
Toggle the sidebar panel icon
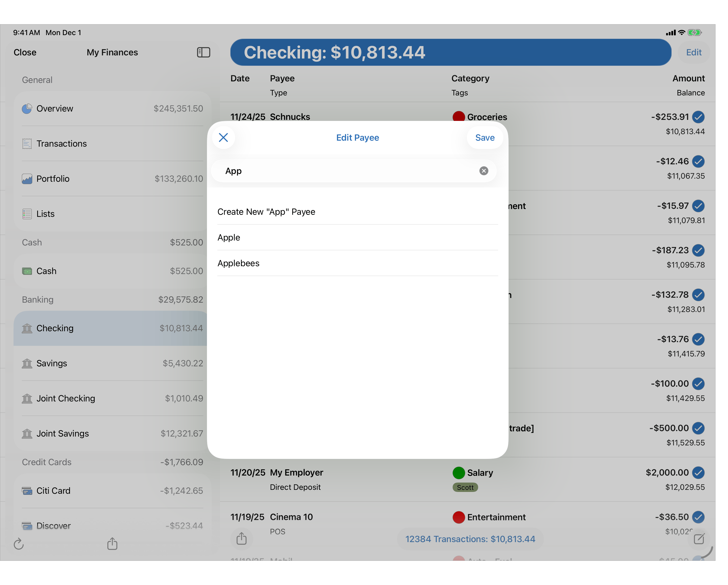coord(204,52)
